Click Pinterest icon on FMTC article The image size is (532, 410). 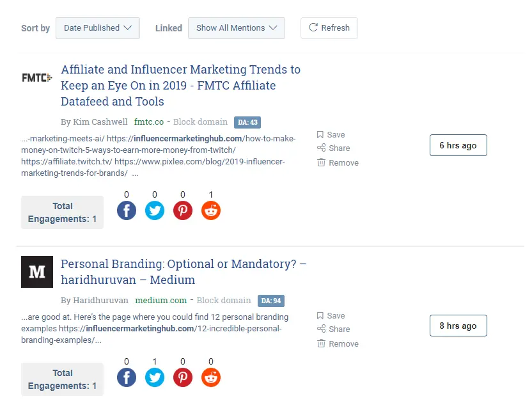click(x=183, y=210)
